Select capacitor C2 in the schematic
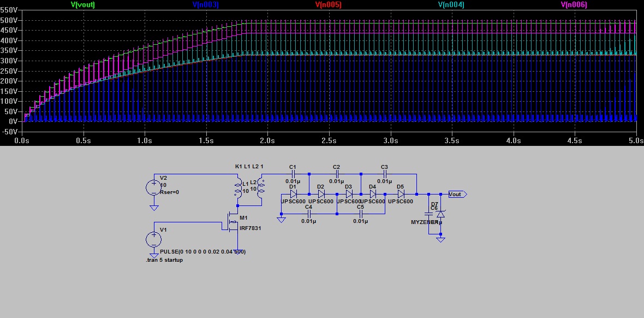 coord(336,174)
